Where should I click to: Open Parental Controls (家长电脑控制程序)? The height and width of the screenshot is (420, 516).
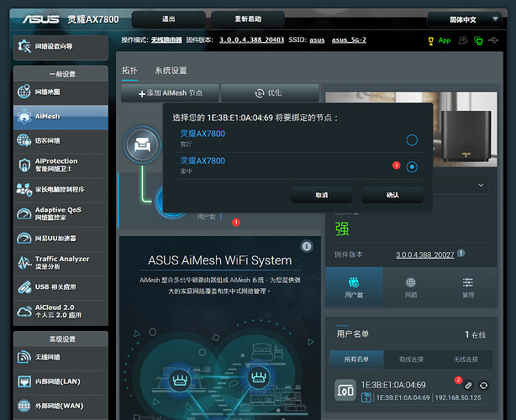(x=61, y=190)
